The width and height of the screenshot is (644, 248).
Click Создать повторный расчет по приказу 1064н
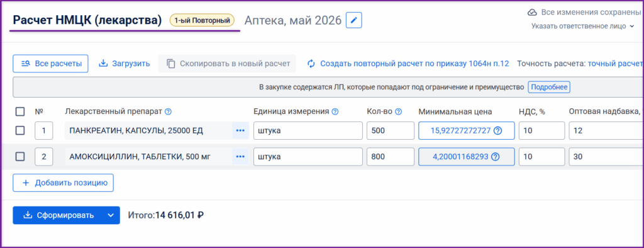point(408,64)
